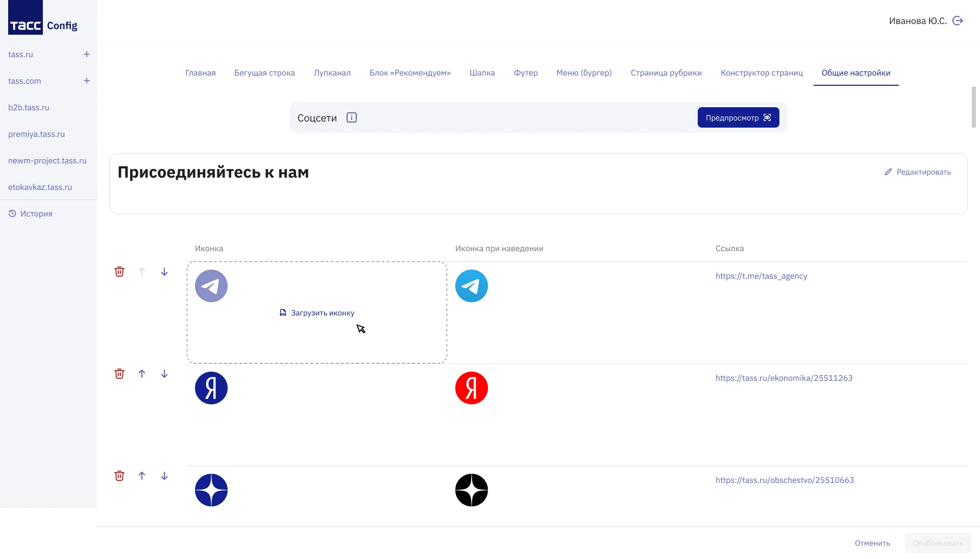Open История in the sidebar
The width and height of the screenshot is (980, 559).
tap(31, 213)
